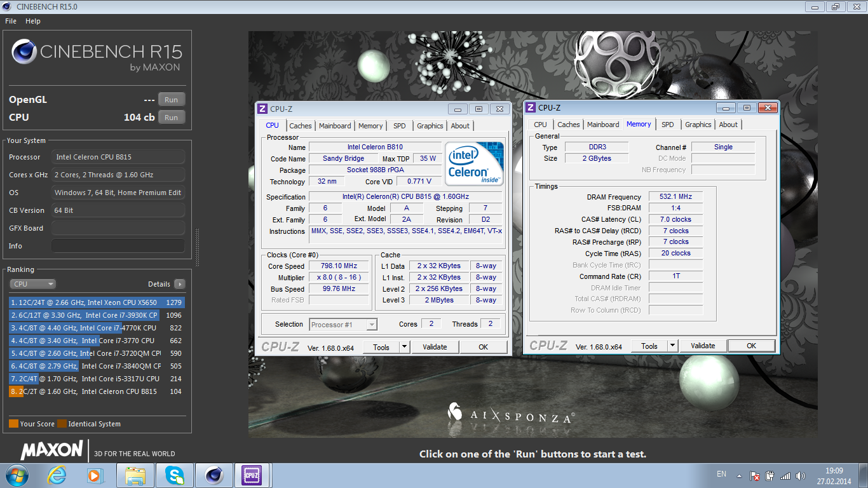Click Validate in left CPU-Z window
The width and height of the screenshot is (868, 488).
click(x=435, y=347)
